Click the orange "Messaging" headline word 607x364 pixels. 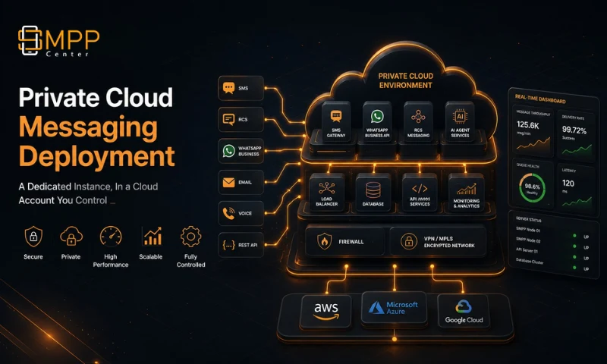pyautogui.click(x=88, y=127)
